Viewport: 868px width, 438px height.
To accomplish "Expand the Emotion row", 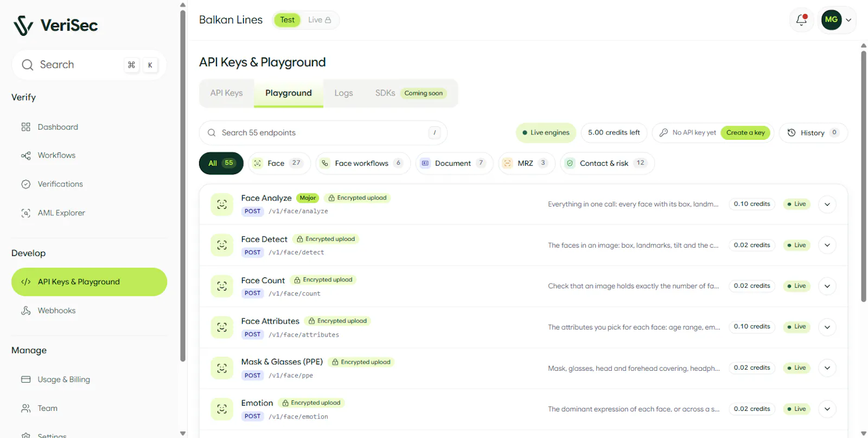I will point(827,409).
